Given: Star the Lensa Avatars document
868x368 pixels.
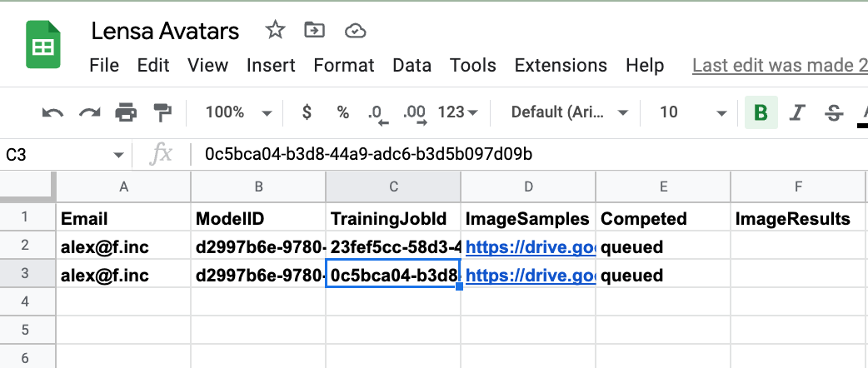Looking at the screenshot, I should [275, 31].
